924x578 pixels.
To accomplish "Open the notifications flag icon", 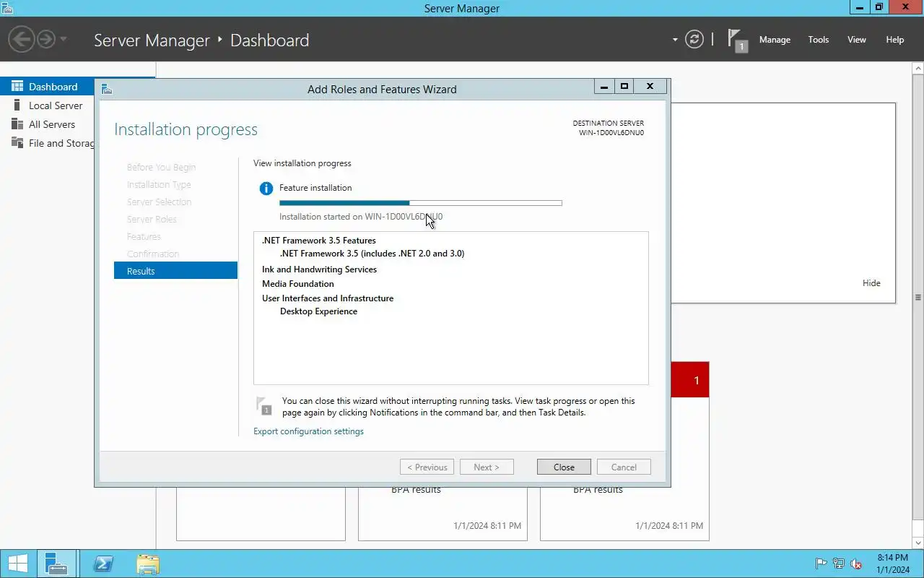I will pyautogui.click(x=736, y=39).
